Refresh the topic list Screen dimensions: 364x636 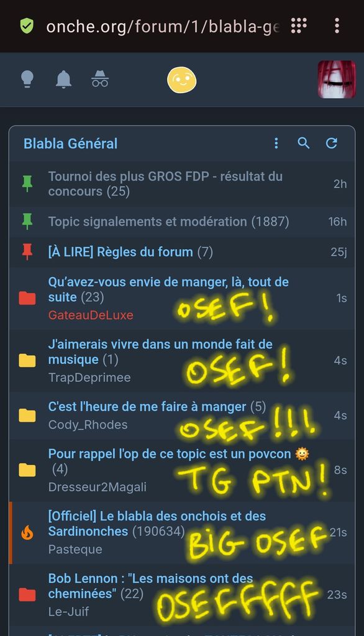[x=332, y=143]
